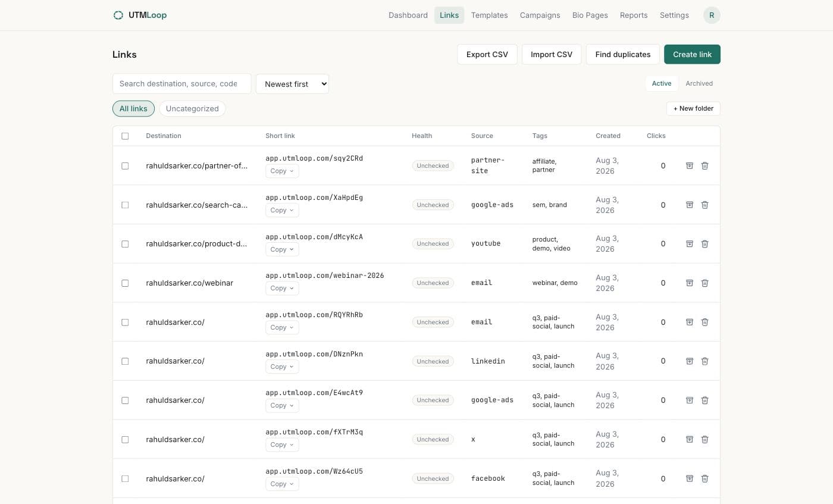The image size is (833, 504).
Task: Archive the facebook source link
Action: 690,478
